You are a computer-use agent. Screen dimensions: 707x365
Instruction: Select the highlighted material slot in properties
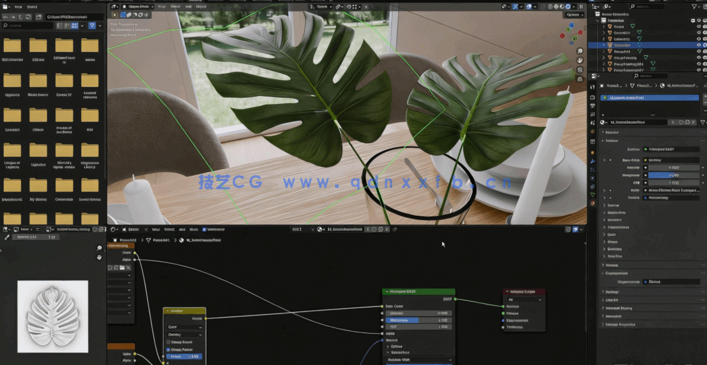pyautogui.click(x=649, y=98)
